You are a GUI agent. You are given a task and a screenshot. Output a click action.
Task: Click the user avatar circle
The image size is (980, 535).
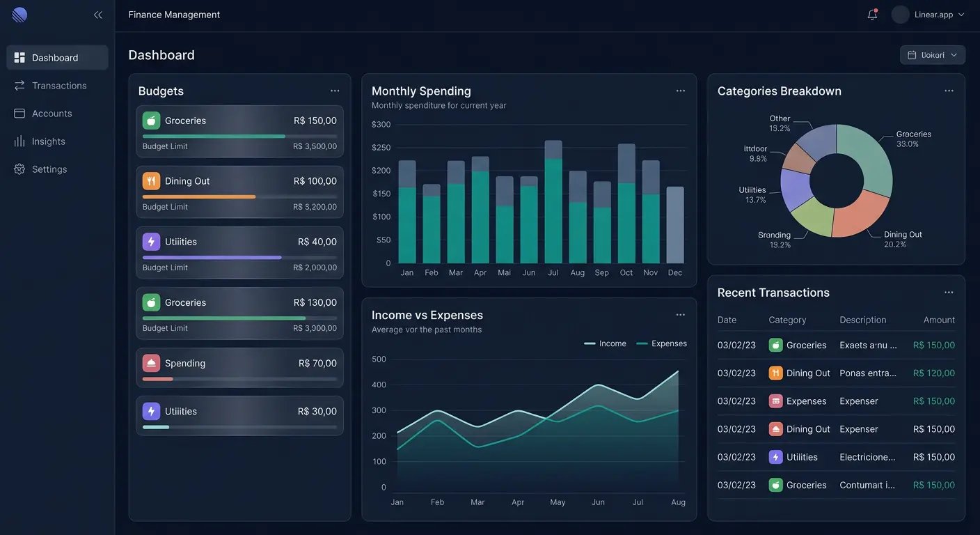click(901, 15)
